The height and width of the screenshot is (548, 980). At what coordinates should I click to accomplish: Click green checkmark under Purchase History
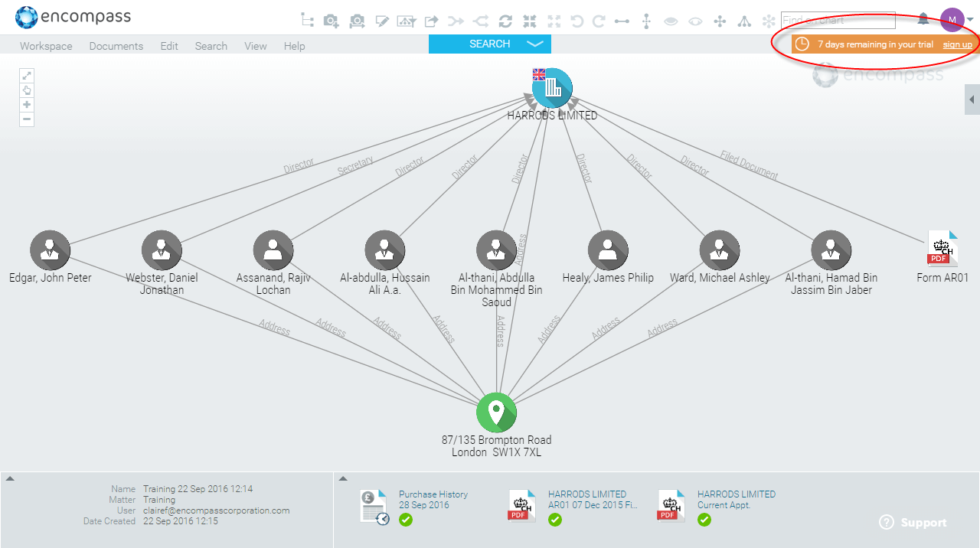click(x=406, y=520)
